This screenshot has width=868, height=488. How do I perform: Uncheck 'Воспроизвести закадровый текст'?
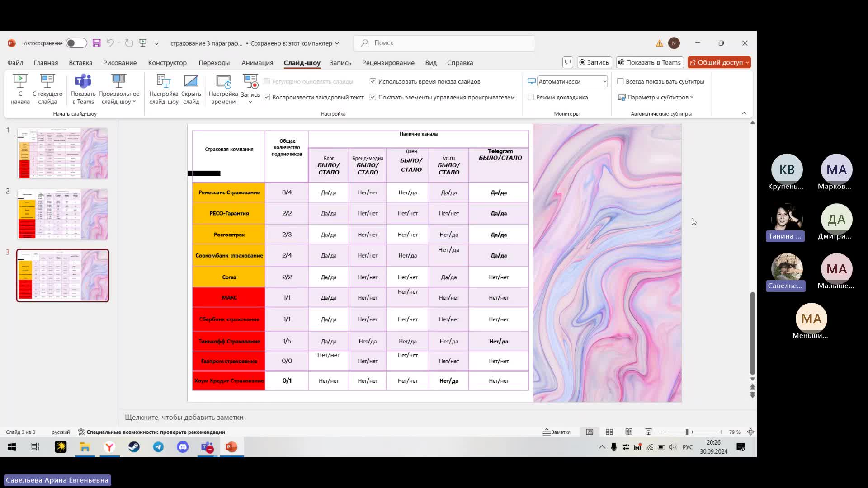pos(267,97)
